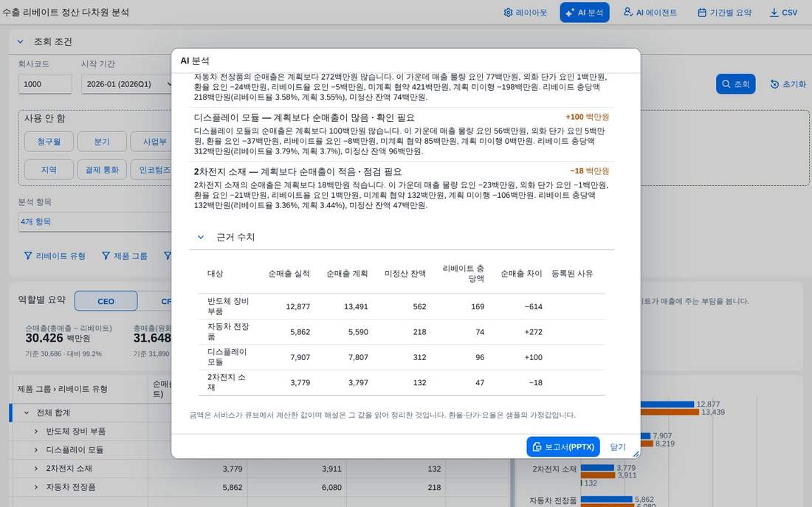
Task: Click the 초기화 reset button
Action: click(x=788, y=84)
